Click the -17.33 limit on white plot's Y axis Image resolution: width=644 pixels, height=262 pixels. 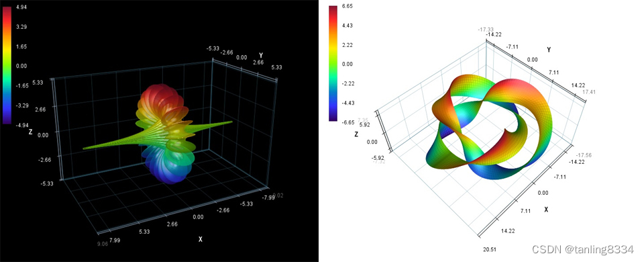click(485, 30)
